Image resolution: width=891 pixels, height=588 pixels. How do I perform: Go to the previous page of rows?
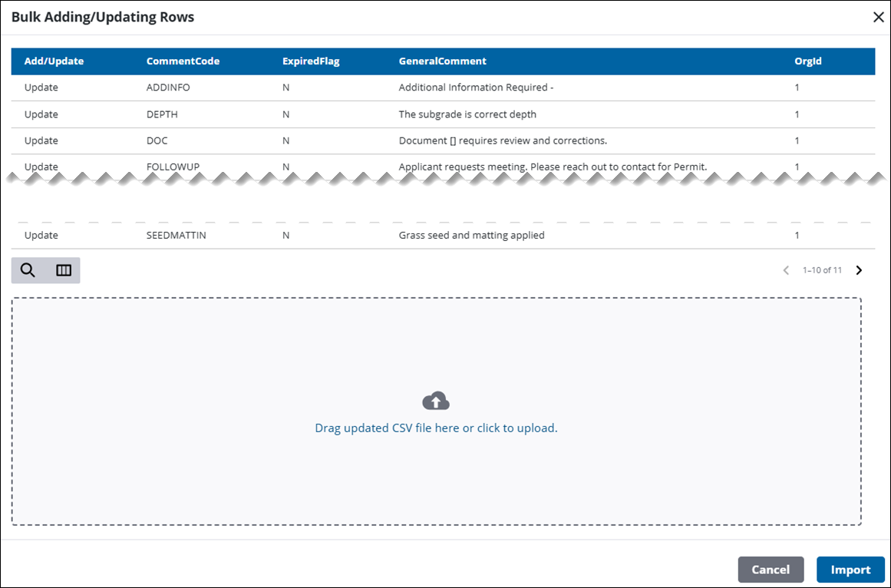coord(786,270)
